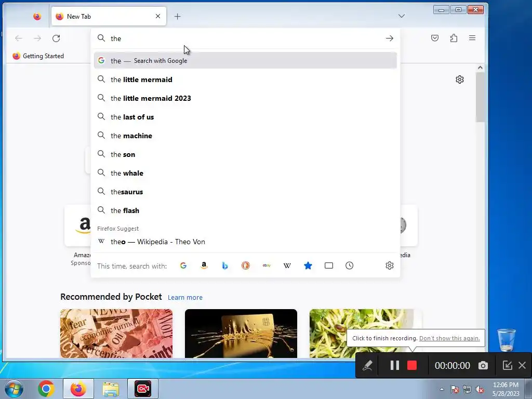Viewport: 532px width, 399px height.
Task: Show hidden system tray icons
Action: pyautogui.click(x=442, y=389)
